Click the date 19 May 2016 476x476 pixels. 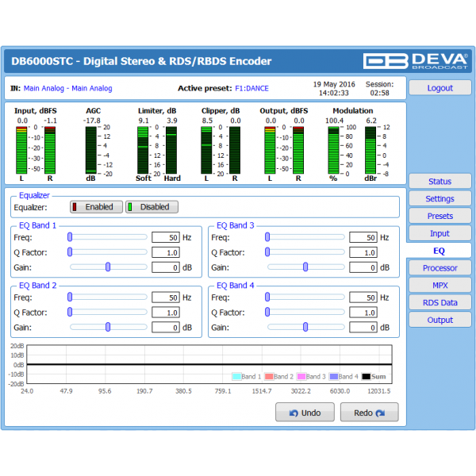coord(334,84)
